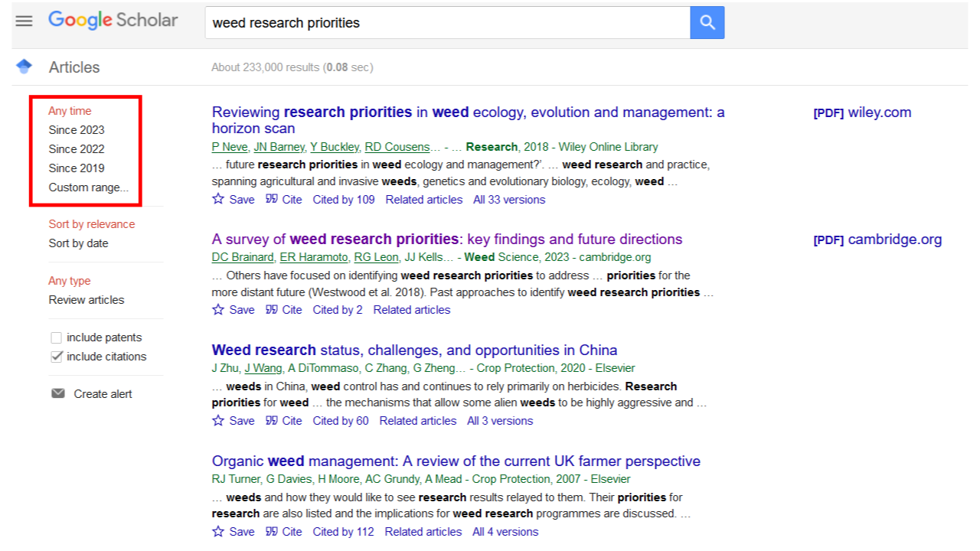Select Sort by date option
Screen dimensions: 980x551
pyautogui.click(x=78, y=243)
